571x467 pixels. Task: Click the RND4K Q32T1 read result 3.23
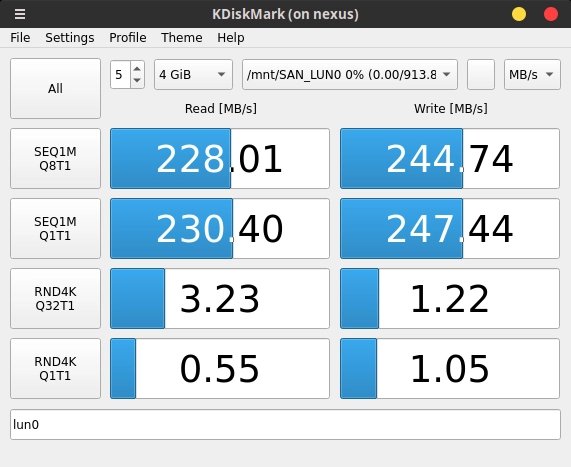pos(220,298)
